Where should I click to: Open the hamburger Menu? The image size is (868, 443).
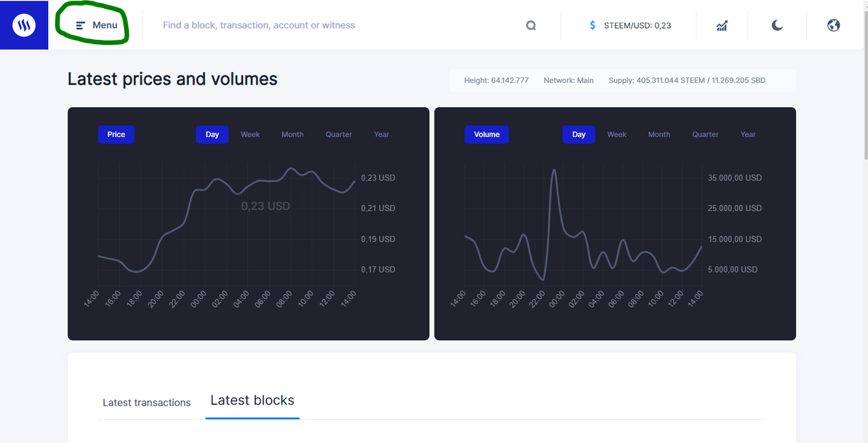click(x=97, y=25)
